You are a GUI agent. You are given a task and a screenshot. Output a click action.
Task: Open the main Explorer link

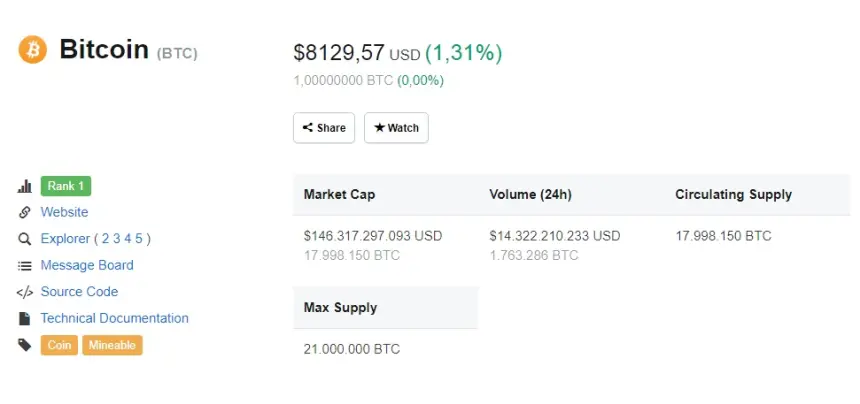click(x=65, y=238)
